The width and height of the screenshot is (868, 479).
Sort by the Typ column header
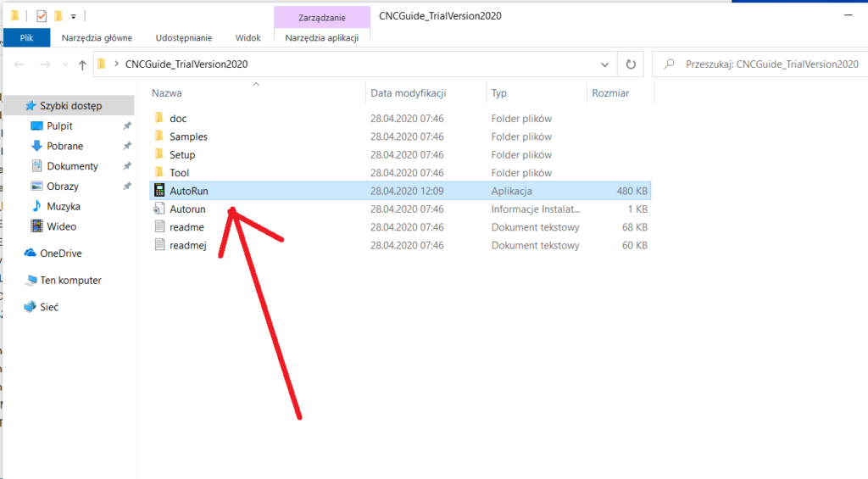click(x=498, y=93)
